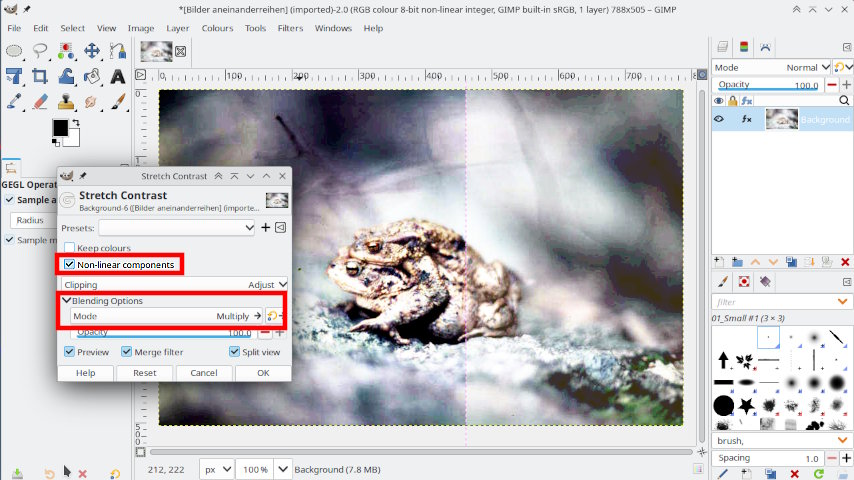Open the layer Mode Normal dropdown
This screenshot has height=480, width=854.
772,68
